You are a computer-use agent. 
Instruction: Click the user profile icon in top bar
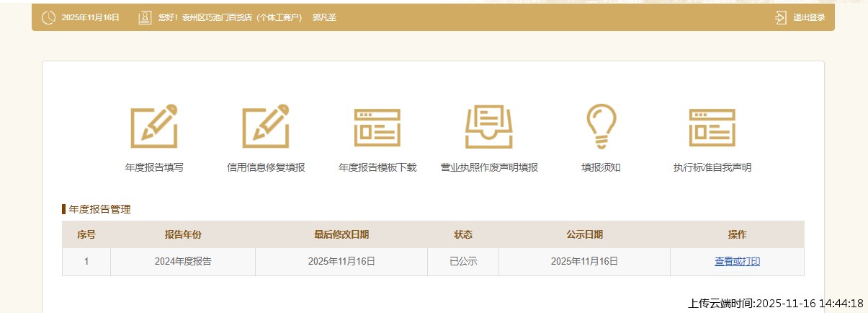pyautogui.click(x=145, y=17)
